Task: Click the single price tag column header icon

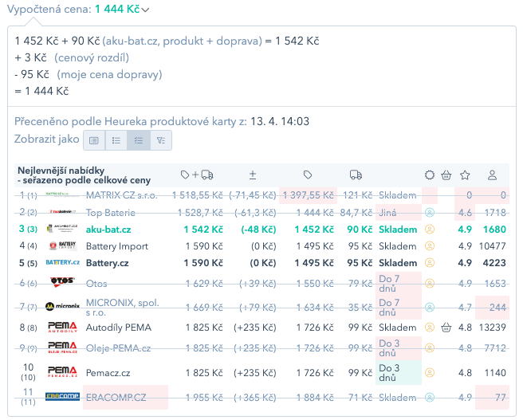Action: [308, 175]
